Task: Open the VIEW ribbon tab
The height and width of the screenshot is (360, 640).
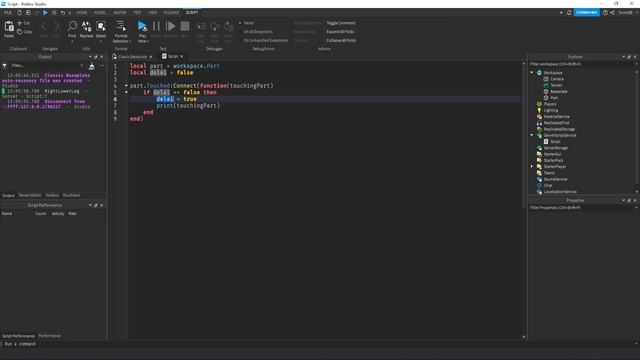Action: (153, 13)
